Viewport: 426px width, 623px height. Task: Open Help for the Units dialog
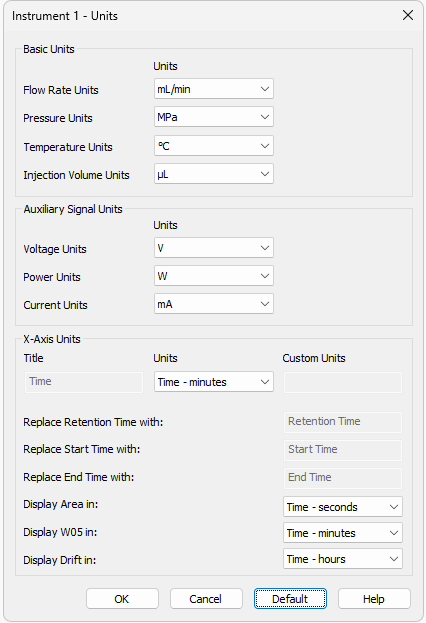click(374, 598)
